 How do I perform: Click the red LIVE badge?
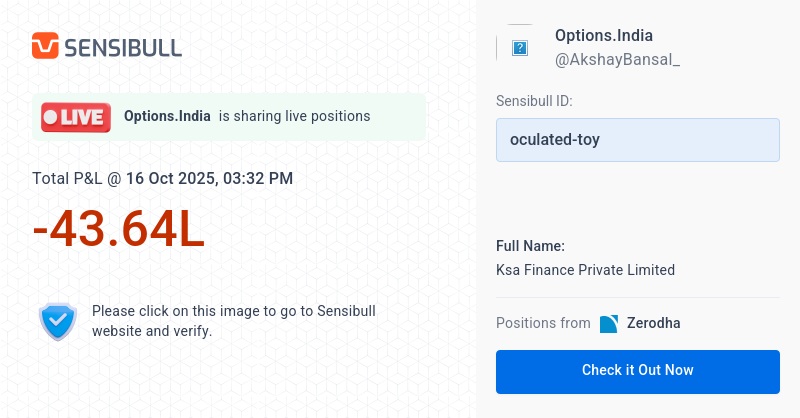click(x=76, y=117)
